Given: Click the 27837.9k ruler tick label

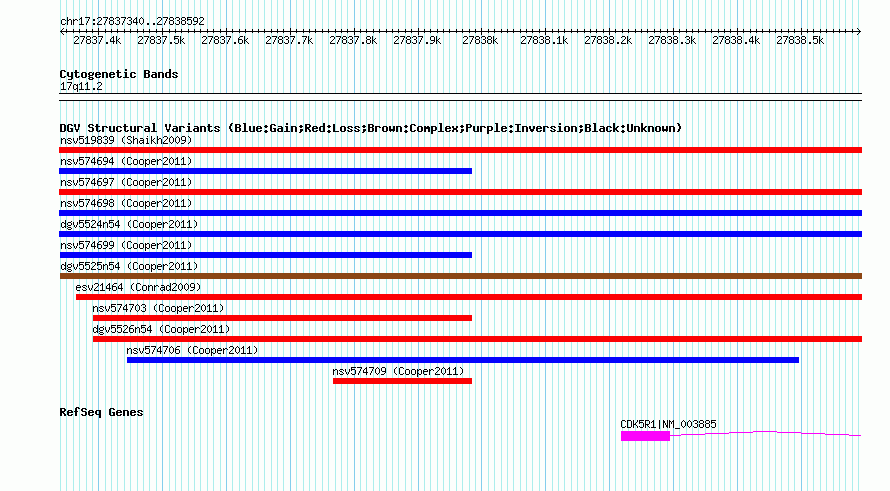Looking at the screenshot, I should [x=417, y=40].
